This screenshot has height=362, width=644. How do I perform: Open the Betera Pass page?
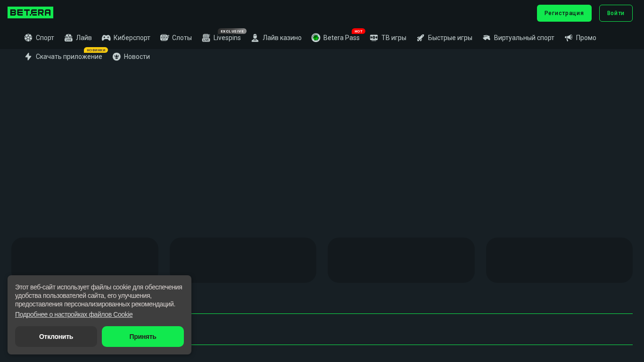click(341, 38)
